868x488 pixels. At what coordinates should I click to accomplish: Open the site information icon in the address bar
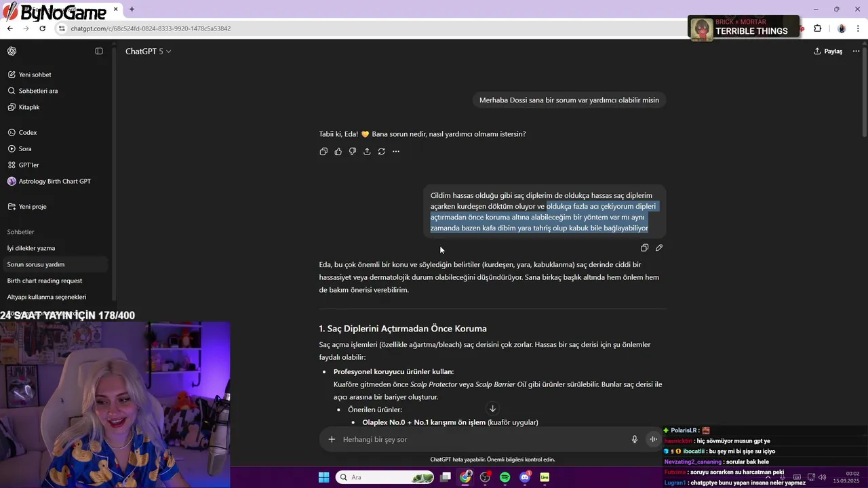(62, 28)
